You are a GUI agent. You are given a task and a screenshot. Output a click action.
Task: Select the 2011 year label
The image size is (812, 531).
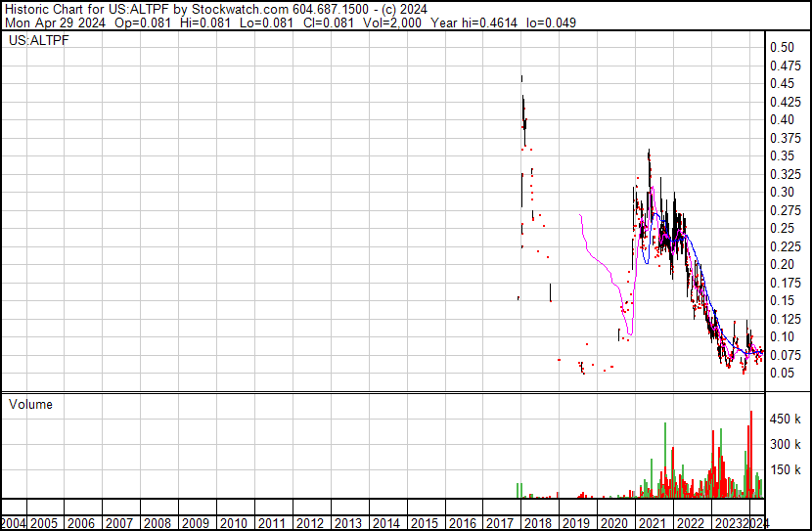[272, 523]
